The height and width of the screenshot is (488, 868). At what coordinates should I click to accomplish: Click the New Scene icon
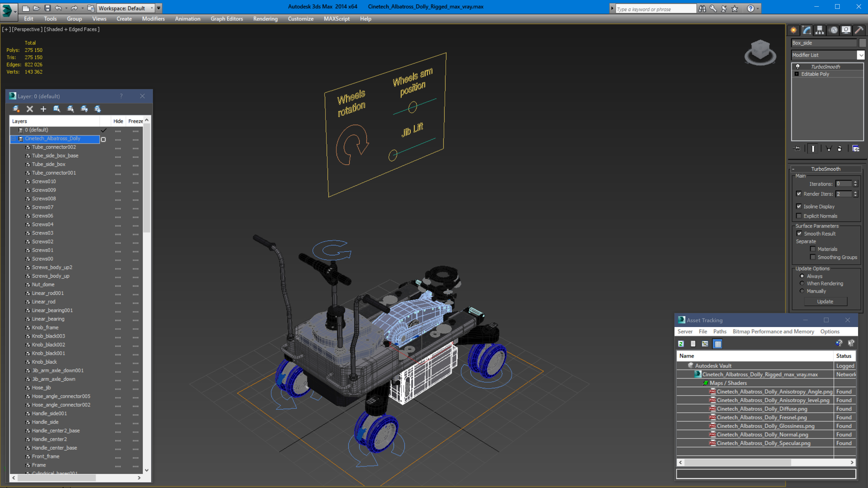coord(26,8)
